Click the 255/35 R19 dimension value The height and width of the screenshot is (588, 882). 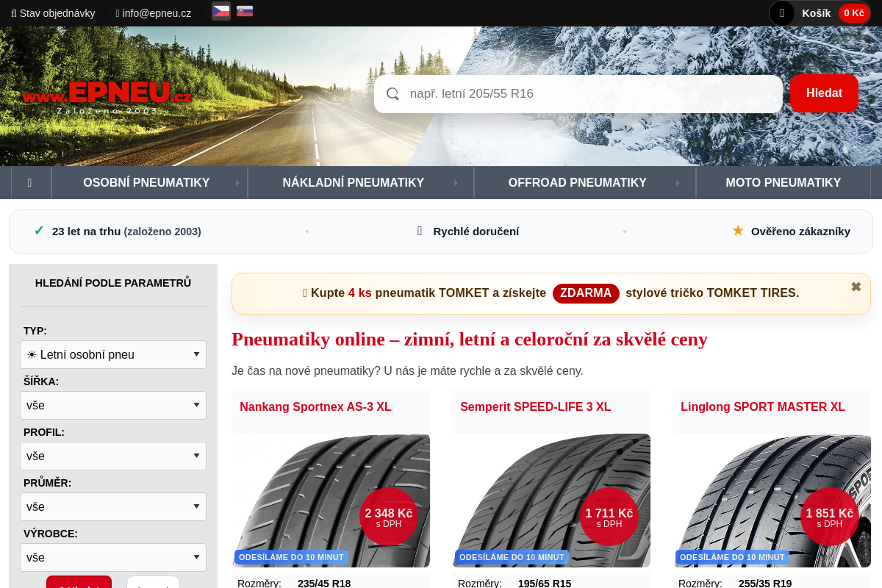coord(765,584)
